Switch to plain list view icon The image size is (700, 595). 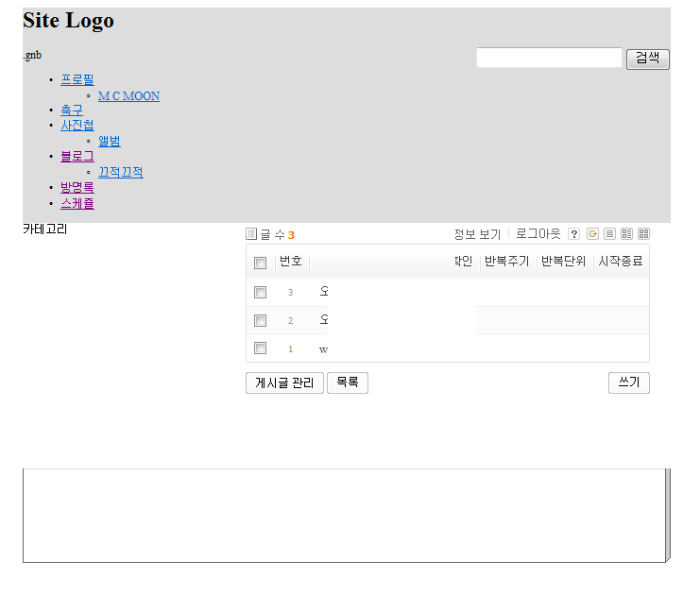click(609, 234)
